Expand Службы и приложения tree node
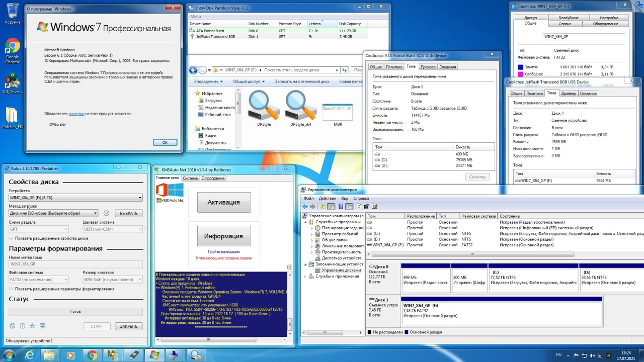644x362 pixels. 305,276
